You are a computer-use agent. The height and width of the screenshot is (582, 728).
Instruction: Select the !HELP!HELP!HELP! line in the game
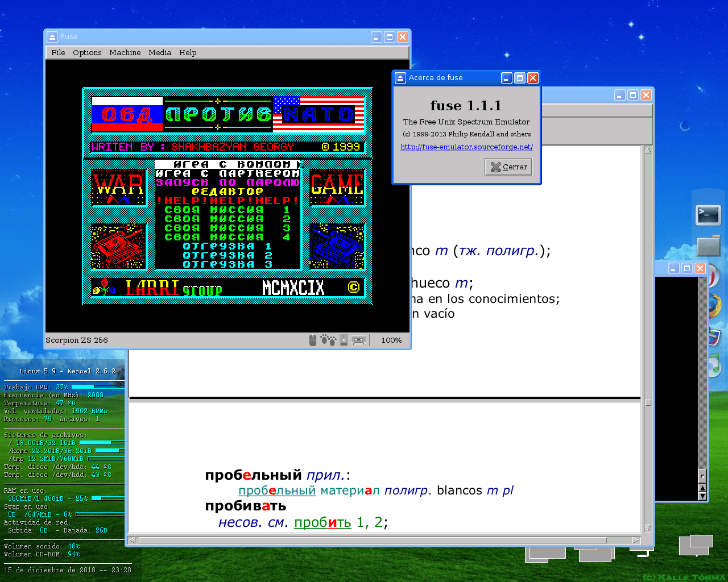(227, 201)
